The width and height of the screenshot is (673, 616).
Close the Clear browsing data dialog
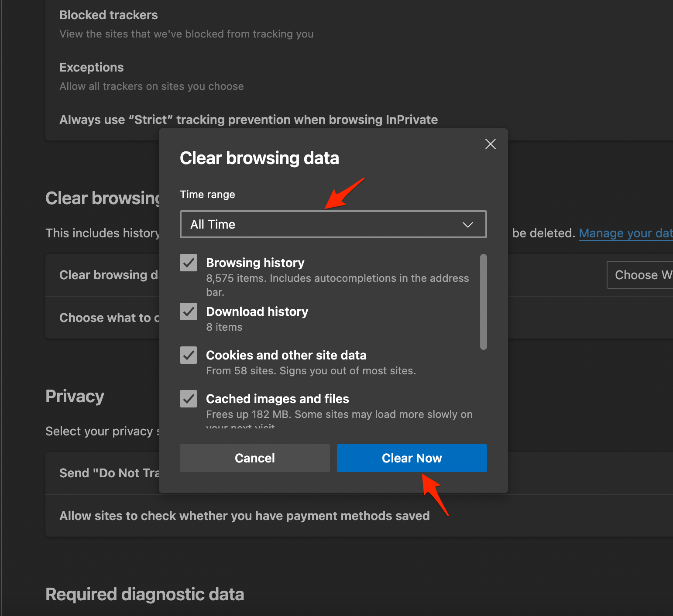coord(490,144)
